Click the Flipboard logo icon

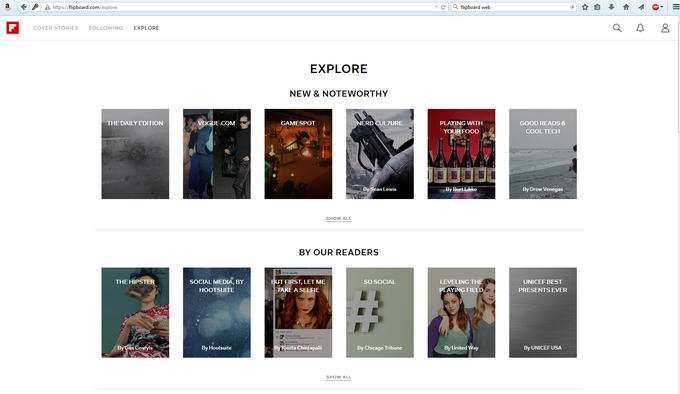pyautogui.click(x=13, y=28)
